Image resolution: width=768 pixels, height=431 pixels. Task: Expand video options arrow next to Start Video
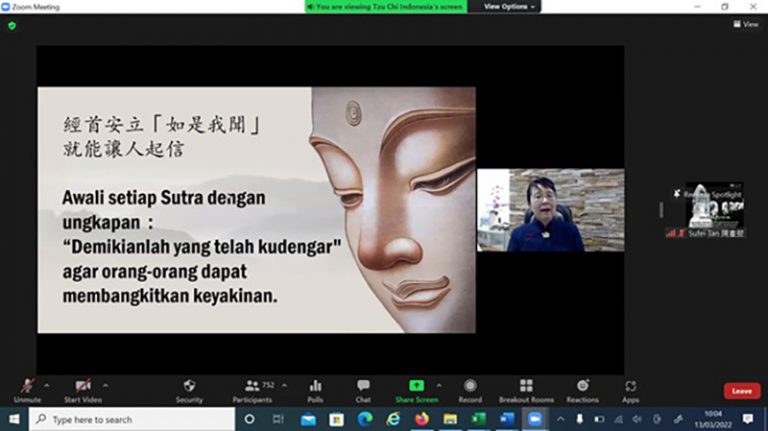point(106,384)
